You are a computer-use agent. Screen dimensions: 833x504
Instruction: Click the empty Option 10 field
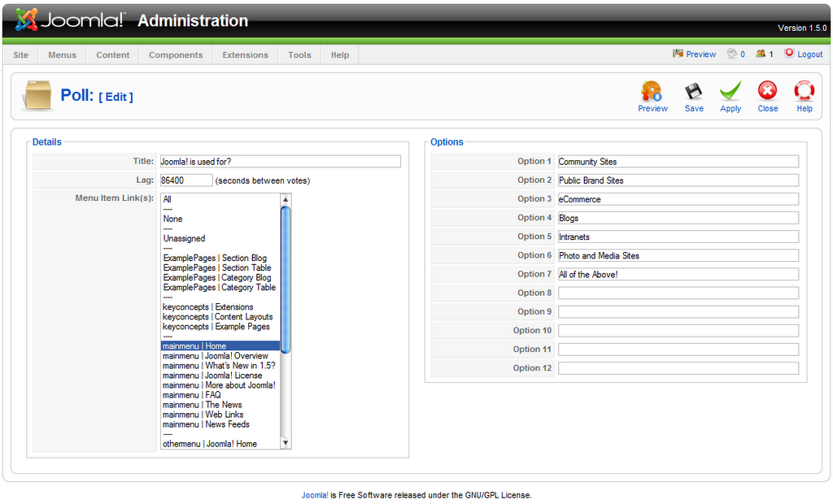(x=678, y=330)
